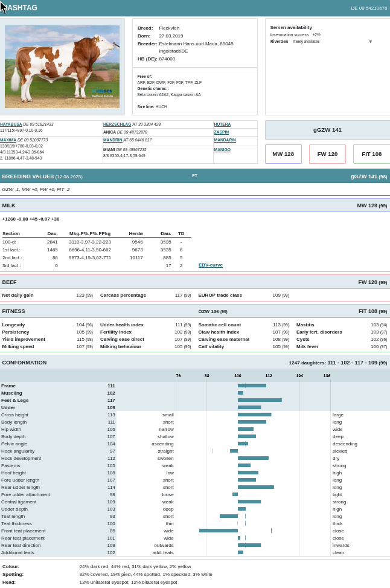
Task: Open the MANIGO pedigree link
Action: [222, 150]
